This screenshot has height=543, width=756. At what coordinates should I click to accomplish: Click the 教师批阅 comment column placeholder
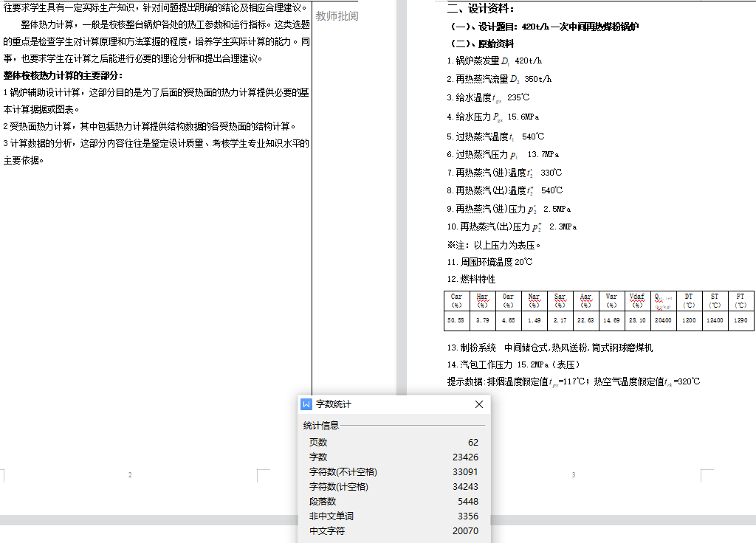coord(337,15)
